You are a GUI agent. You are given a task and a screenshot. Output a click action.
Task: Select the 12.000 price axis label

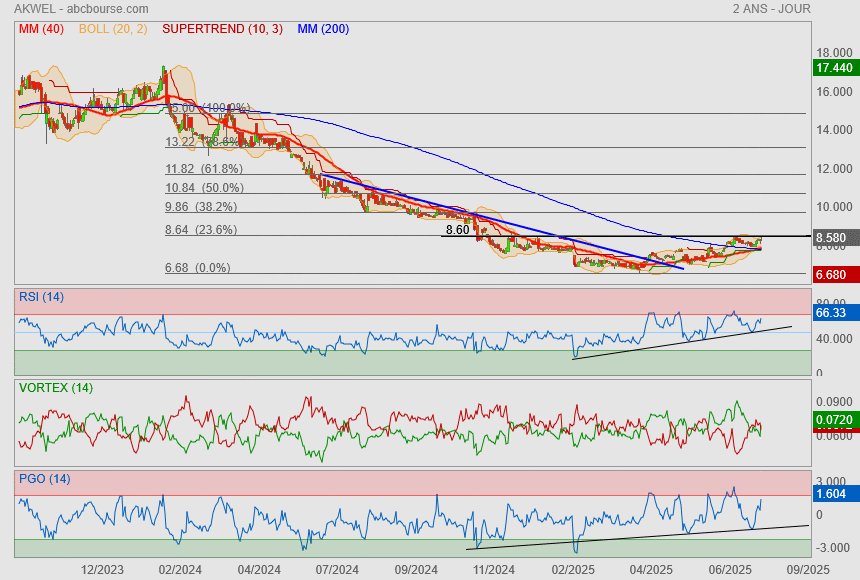pos(834,169)
